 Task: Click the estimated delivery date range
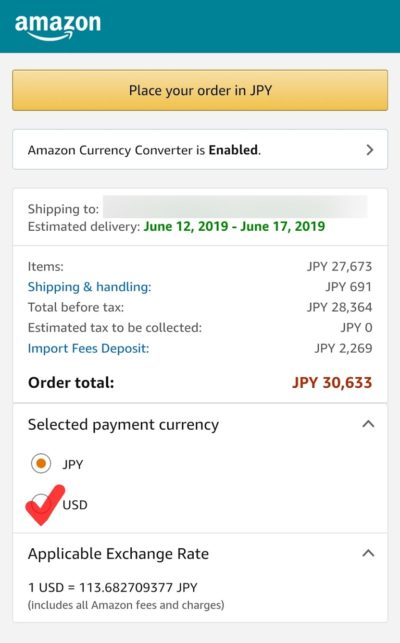pyautogui.click(x=234, y=226)
